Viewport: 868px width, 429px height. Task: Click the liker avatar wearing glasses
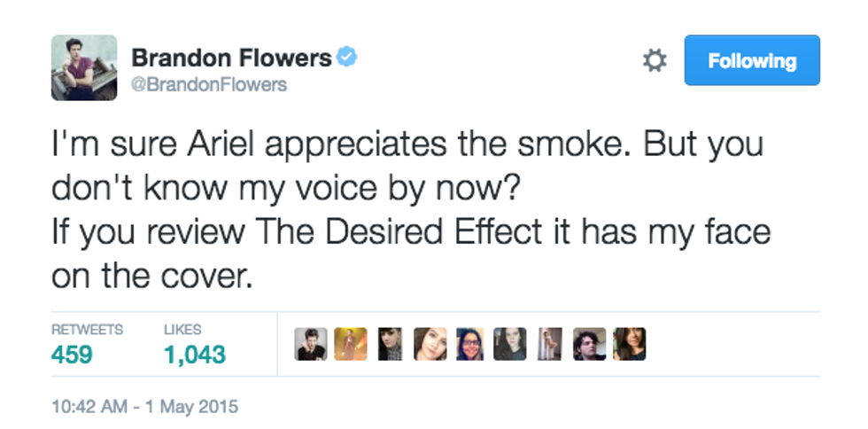[x=470, y=344]
